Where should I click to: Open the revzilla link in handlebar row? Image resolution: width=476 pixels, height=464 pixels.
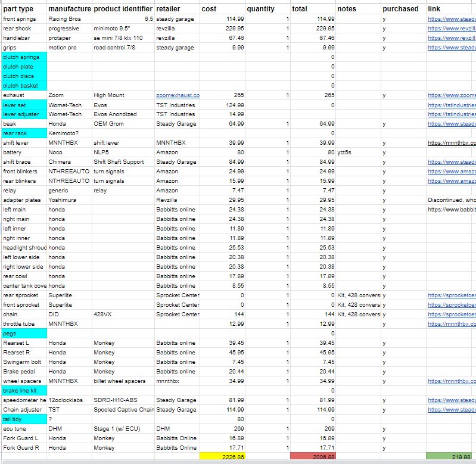pyautogui.click(x=452, y=38)
